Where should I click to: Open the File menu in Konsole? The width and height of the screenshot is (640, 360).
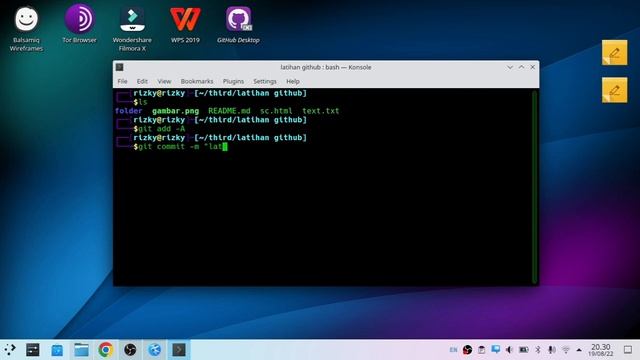[x=122, y=81]
